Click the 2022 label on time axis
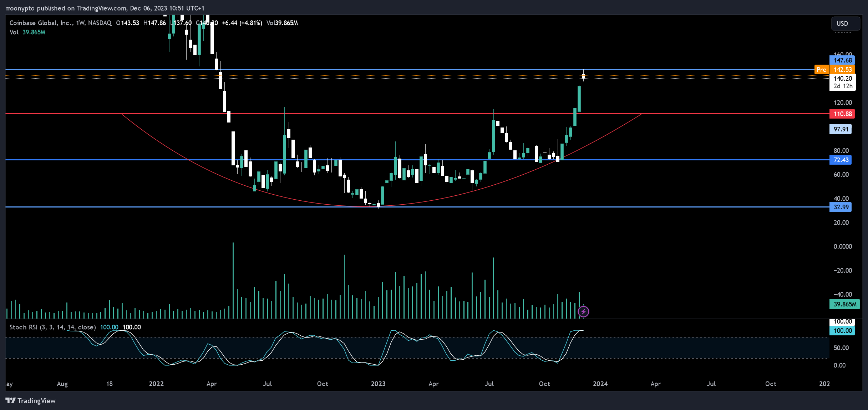This screenshot has height=410, width=868. point(156,384)
